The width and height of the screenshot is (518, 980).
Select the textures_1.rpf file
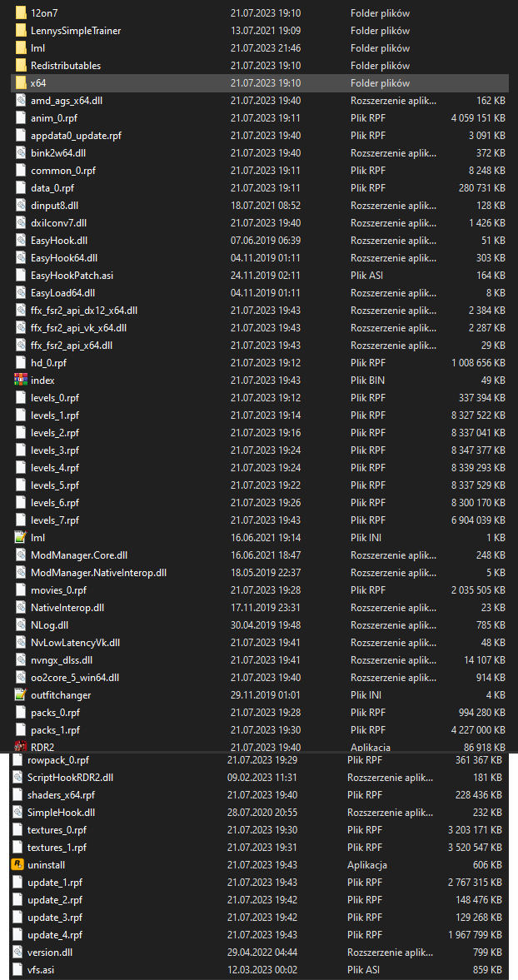point(57,847)
